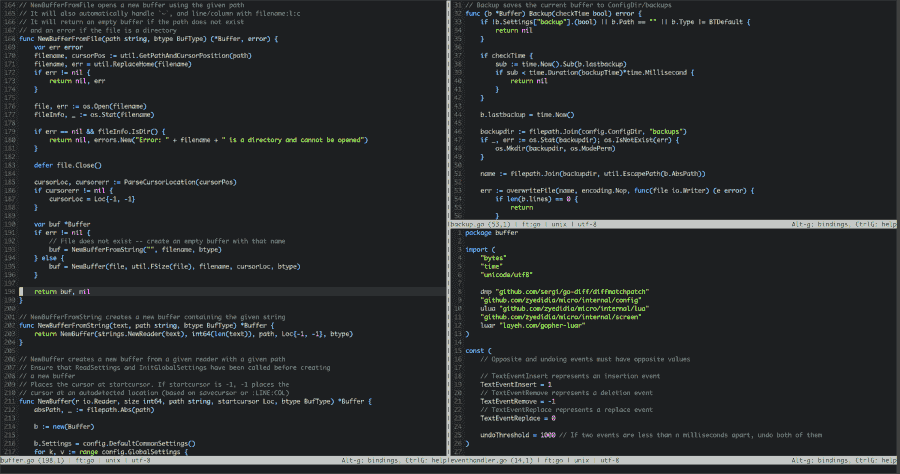The width and height of the screenshot is (900, 474).
Task: Click 'CtrlG: help' hint in eventhandler.go status bar
Action: pos(875,460)
